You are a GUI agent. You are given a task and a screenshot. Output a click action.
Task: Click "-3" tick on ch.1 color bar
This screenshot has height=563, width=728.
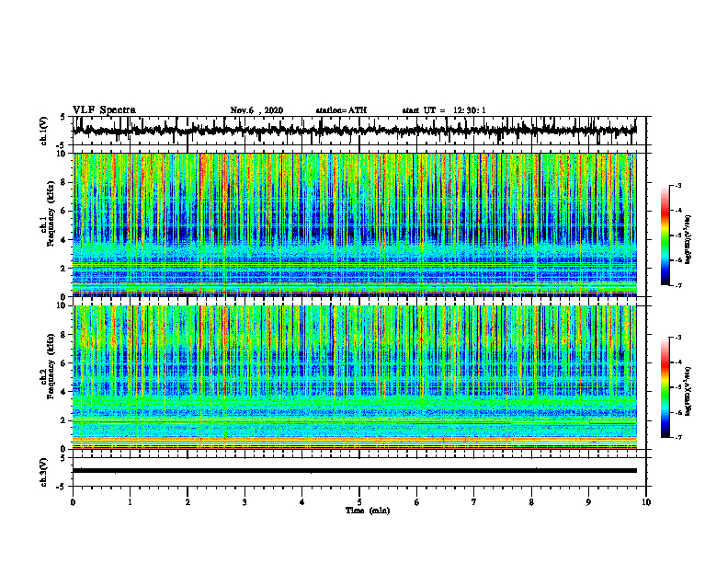678,185
